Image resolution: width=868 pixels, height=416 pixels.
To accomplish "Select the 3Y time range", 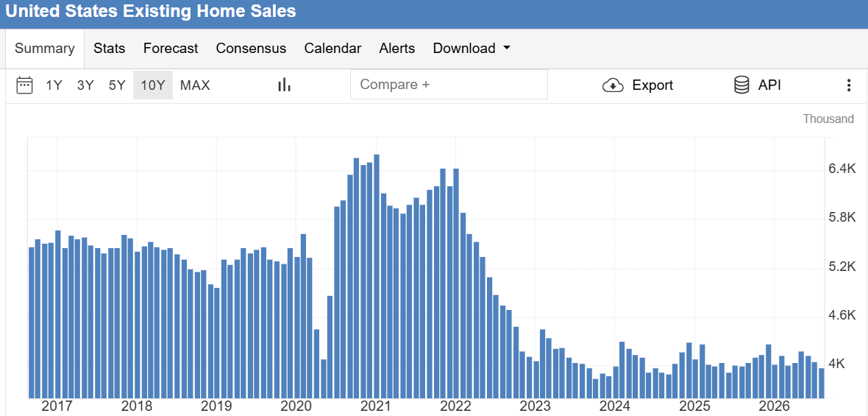I will click(85, 85).
